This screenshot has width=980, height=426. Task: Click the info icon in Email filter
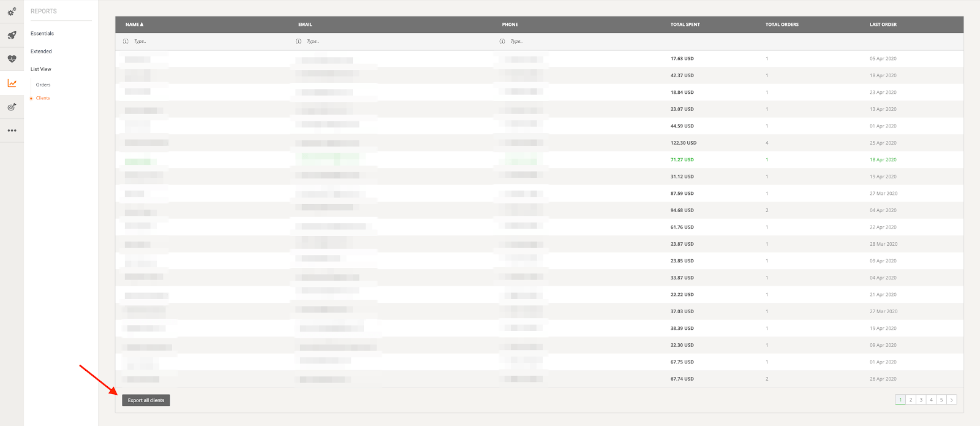click(x=298, y=42)
